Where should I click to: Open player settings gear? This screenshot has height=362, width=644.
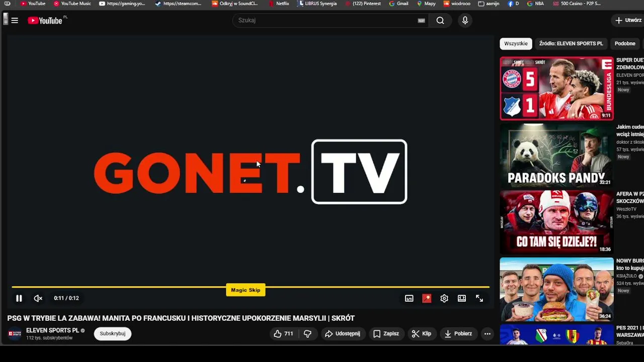[444, 298]
